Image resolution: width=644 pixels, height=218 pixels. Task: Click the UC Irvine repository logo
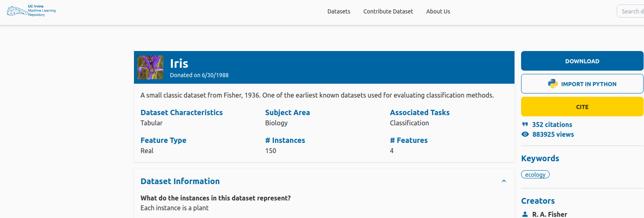click(31, 11)
